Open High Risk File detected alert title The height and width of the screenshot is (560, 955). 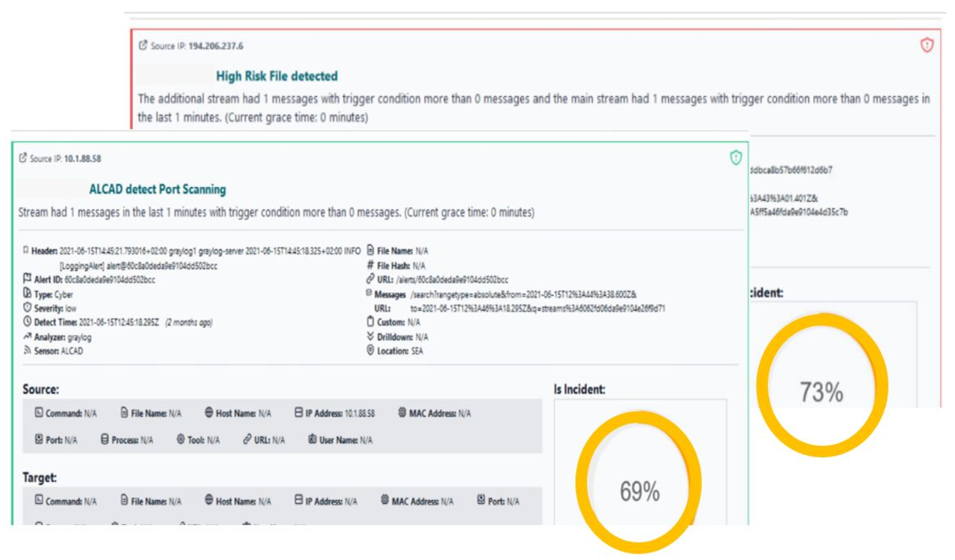[277, 76]
